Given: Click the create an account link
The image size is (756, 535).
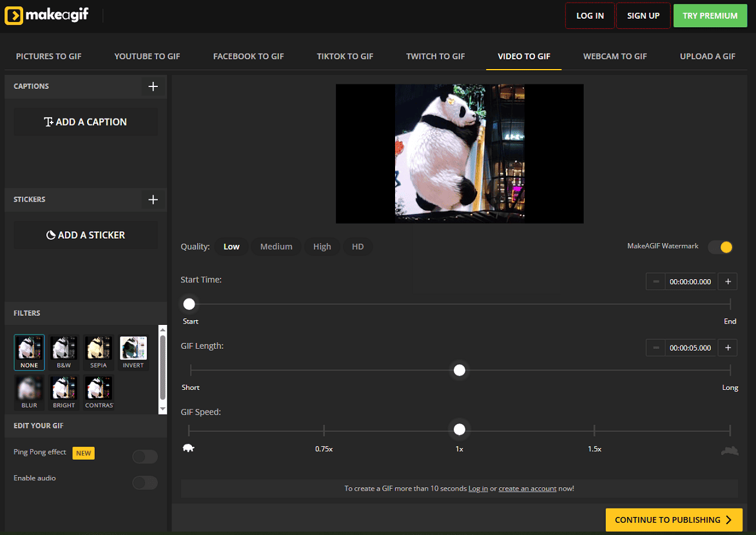Looking at the screenshot, I should click(x=527, y=488).
